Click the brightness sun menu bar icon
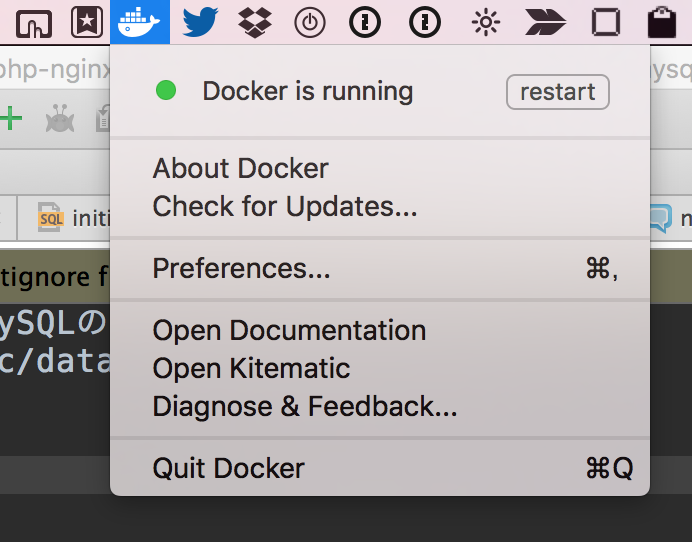 pos(485,22)
